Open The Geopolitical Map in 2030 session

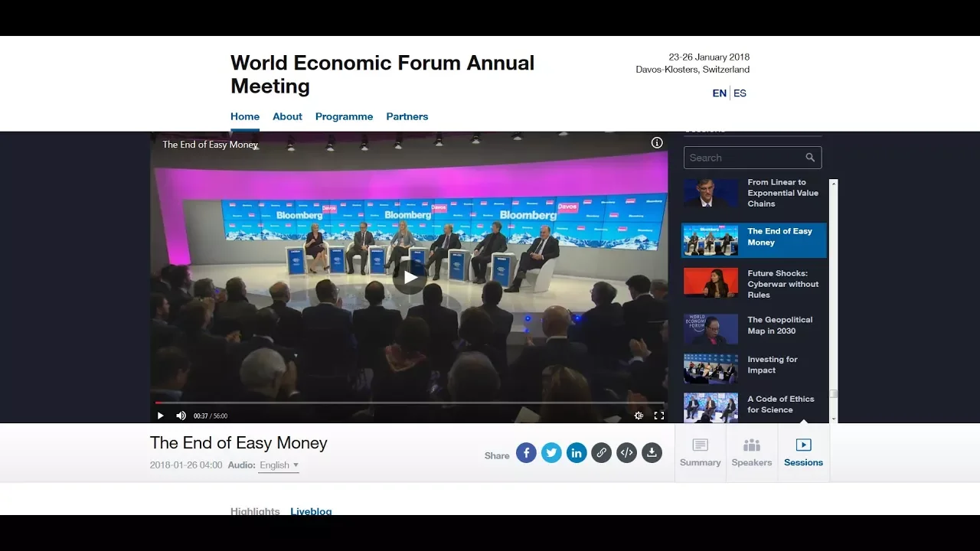coord(779,325)
